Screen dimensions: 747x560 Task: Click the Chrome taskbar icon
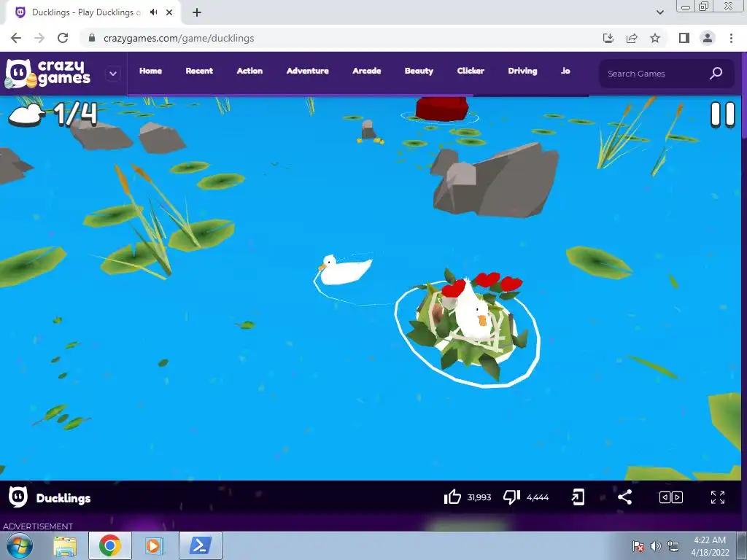point(109,545)
